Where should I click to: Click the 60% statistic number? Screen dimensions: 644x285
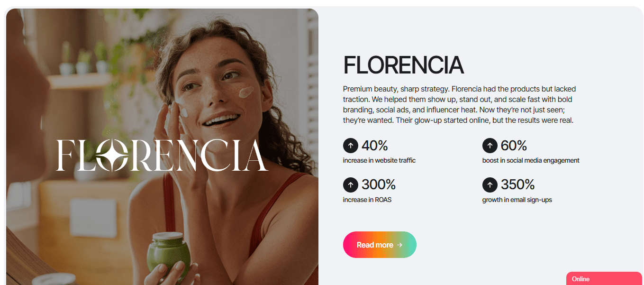[x=514, y=146]
